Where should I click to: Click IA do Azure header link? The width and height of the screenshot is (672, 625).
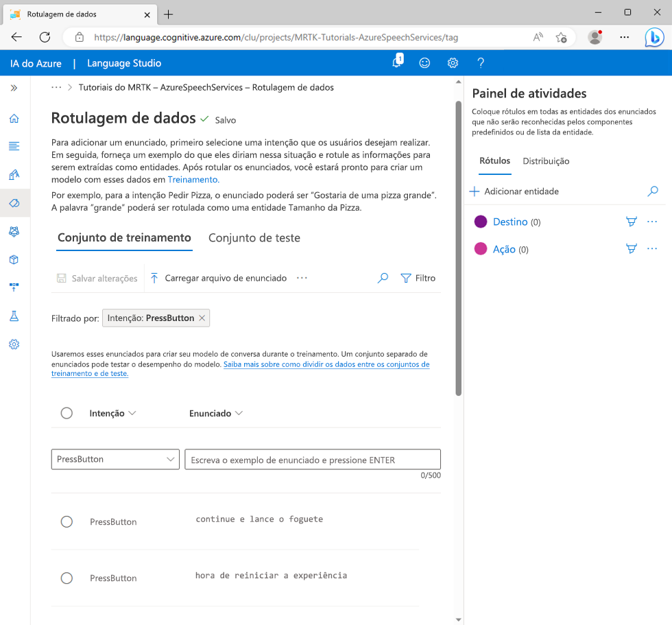tap(36, 63)
